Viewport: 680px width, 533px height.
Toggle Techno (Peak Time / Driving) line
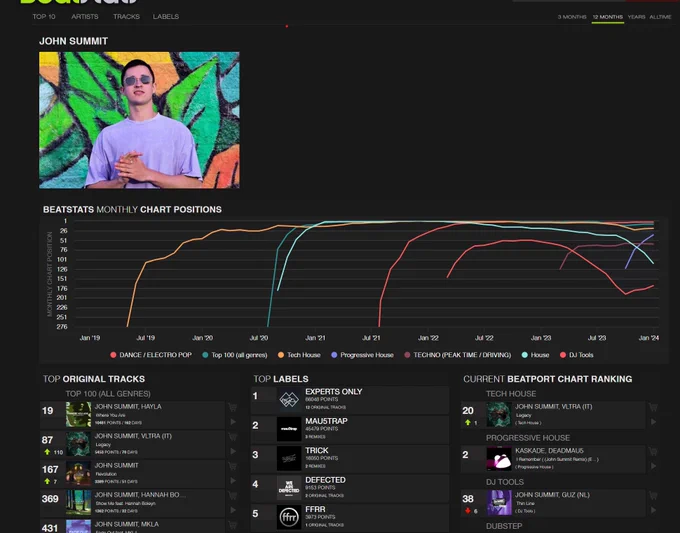click(x=458, y=355)
